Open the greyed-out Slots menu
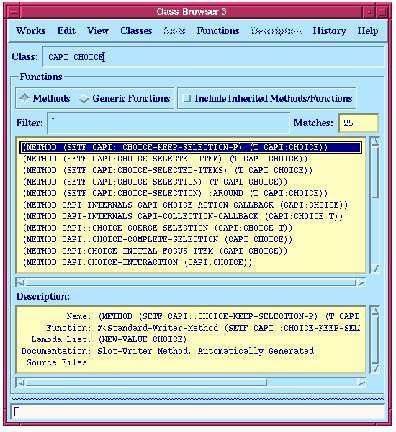Screen dimensions: 396x432 tap(174, 31)
